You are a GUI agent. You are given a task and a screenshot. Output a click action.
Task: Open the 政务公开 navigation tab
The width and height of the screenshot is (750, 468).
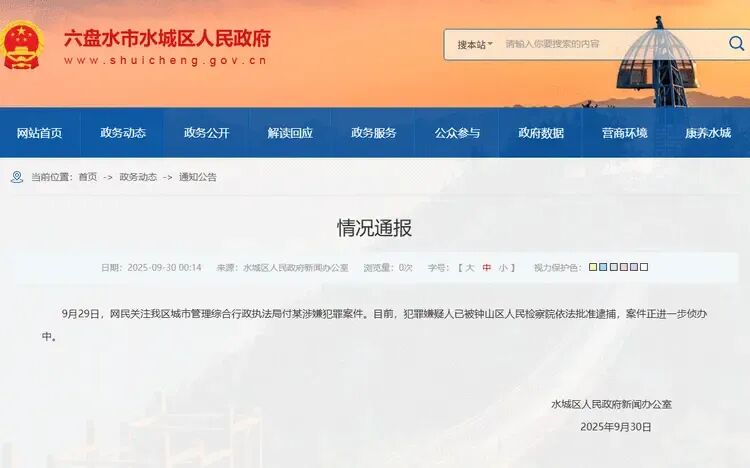click(207, 133)
